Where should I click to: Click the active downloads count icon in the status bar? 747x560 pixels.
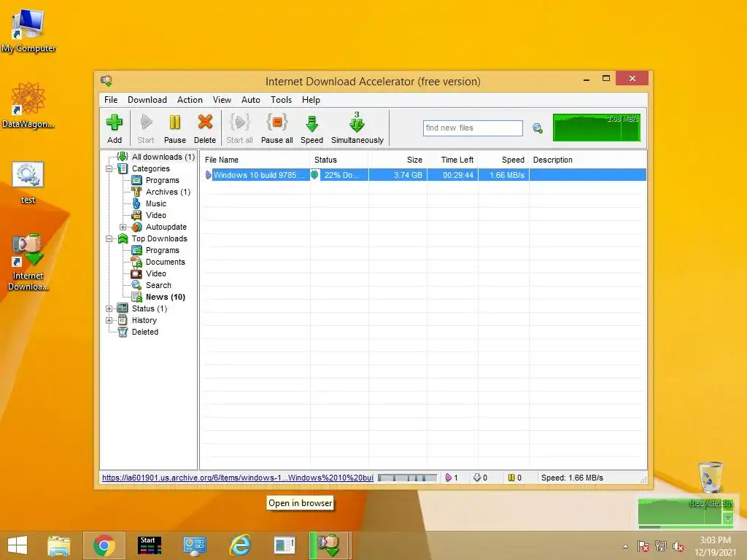click(x=449, y=478)
